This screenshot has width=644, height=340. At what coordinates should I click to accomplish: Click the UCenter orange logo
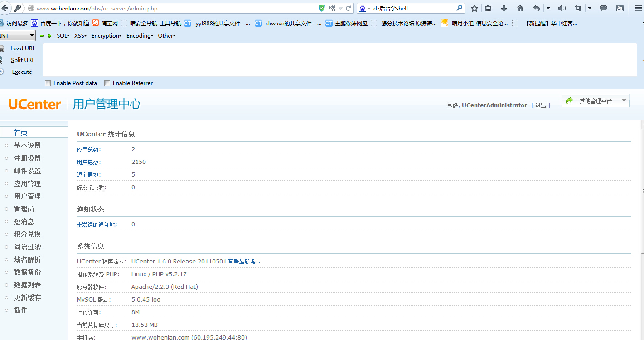34,104
